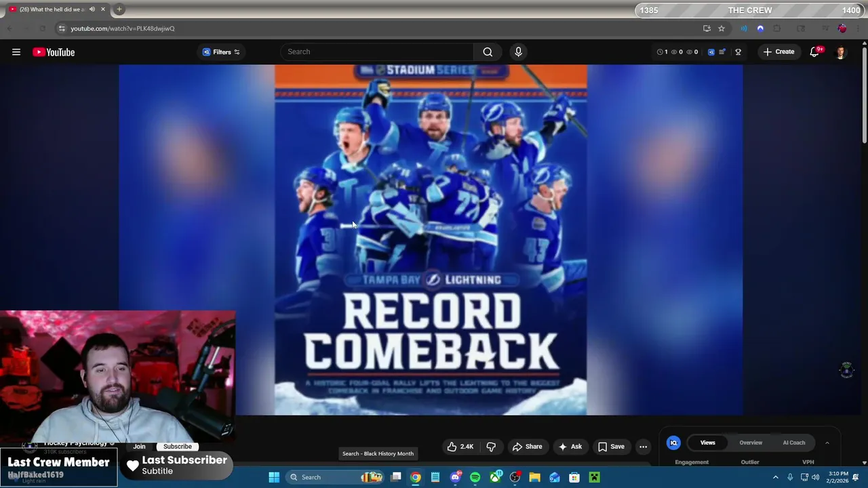Play or pause the video player
This screenshot has width=868, height=488.
click(431, 239)
